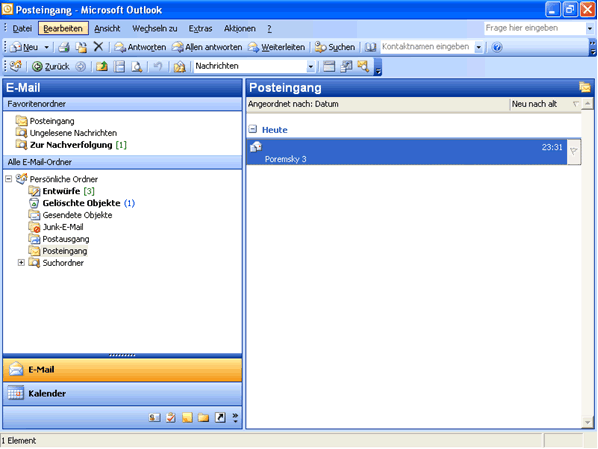Image resolution: width=598 pixels, height=449 pixels.
Task: Open the Datei menu
Action: 22,29
